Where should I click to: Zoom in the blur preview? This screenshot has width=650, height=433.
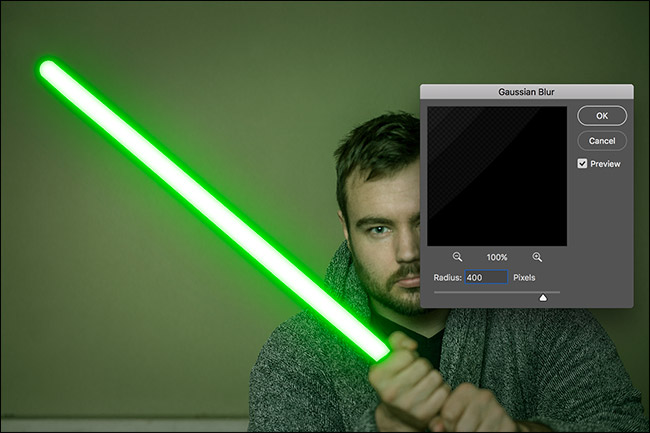(537, 257)
